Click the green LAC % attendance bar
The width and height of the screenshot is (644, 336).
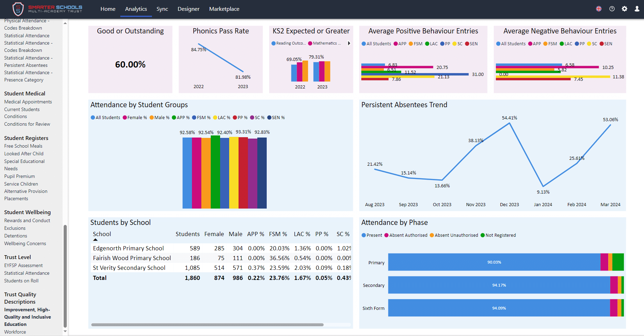tap(215, 172)
